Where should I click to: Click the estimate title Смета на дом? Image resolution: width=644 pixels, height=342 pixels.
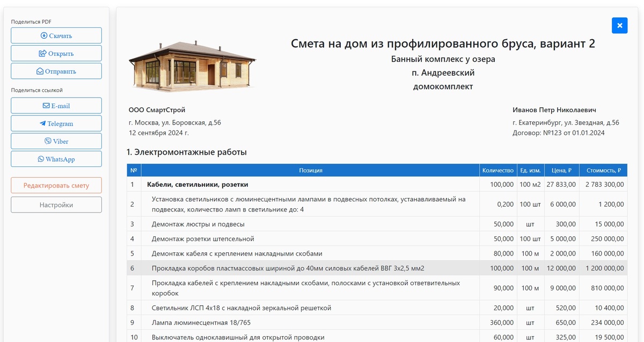[x=443, y=43]
